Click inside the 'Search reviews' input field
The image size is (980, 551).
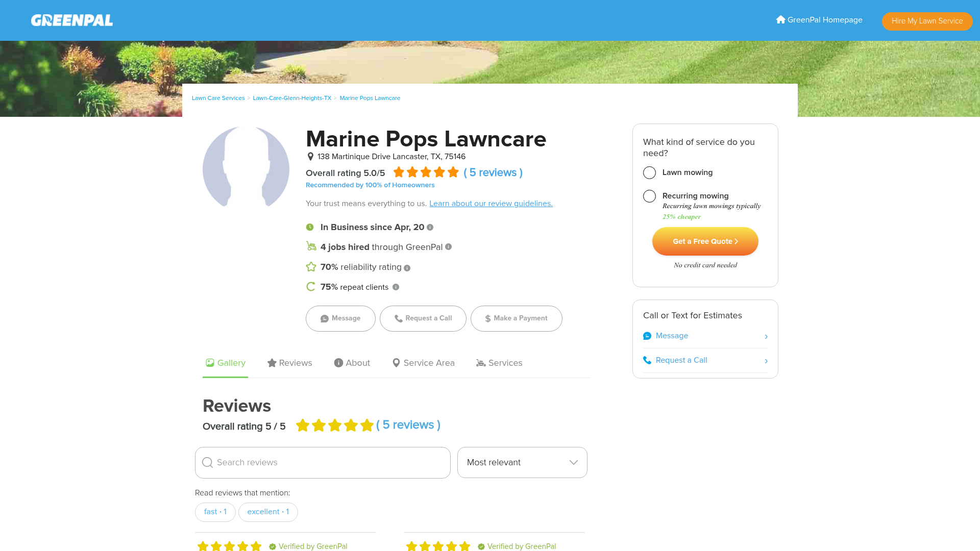click(x=323, y=462)
